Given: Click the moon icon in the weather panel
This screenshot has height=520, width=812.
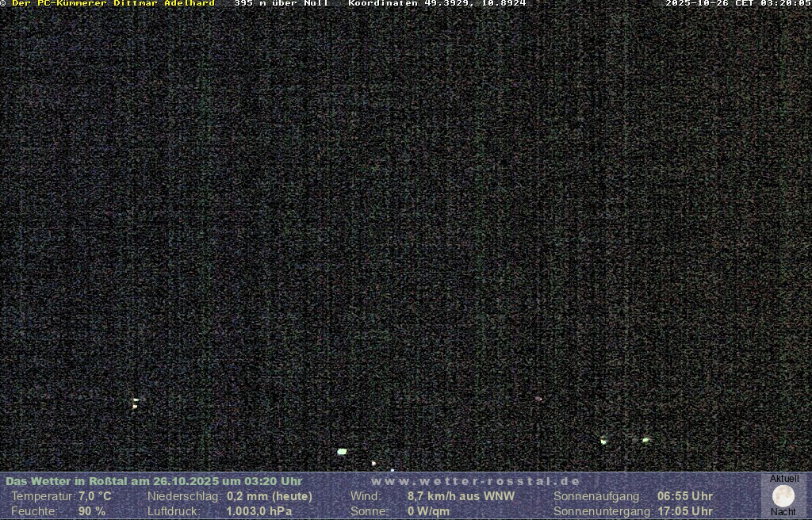Looking at the screenshot, I should point(783,496).
